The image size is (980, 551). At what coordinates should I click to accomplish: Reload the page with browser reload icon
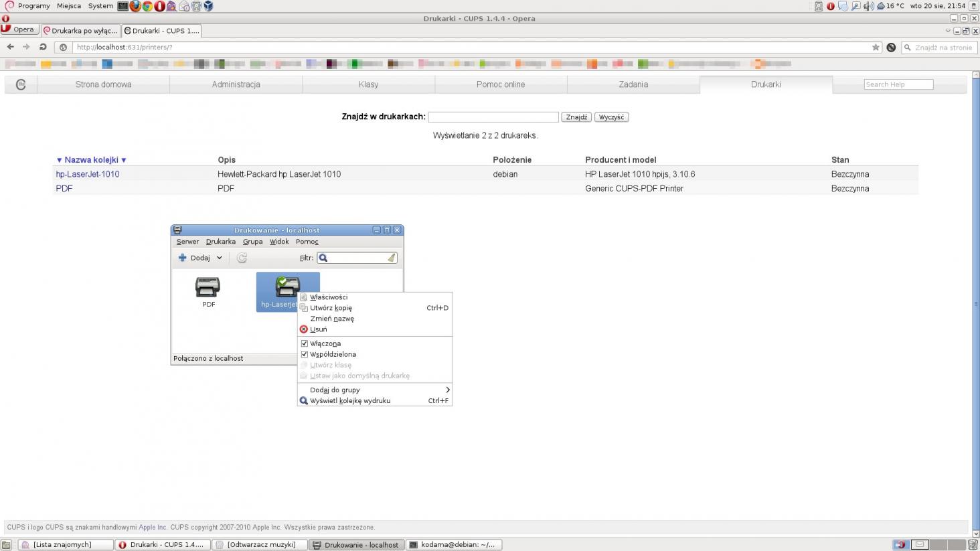(43, 47)
